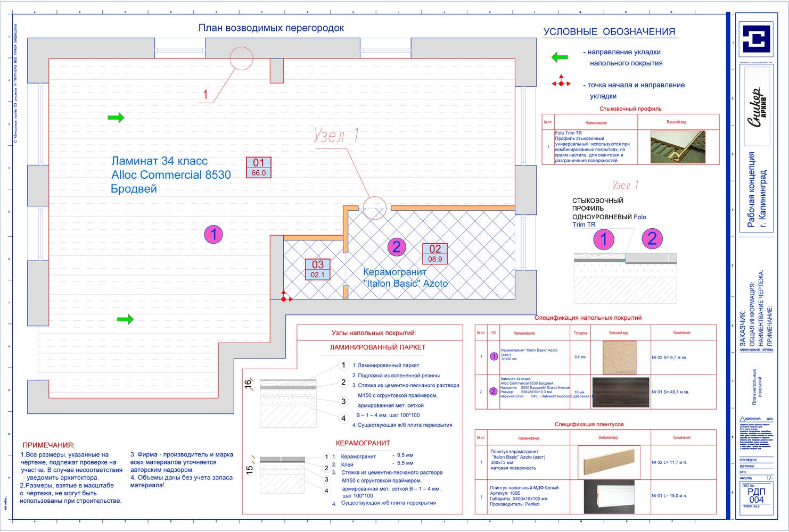Click the red detail circle at the plan's top wall
The width and height of the screenshot is (789, 532).
click(x=241, y=58)
